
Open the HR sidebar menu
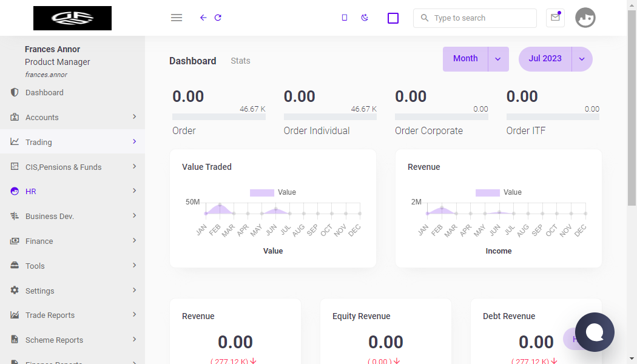(x=72, y=191)
